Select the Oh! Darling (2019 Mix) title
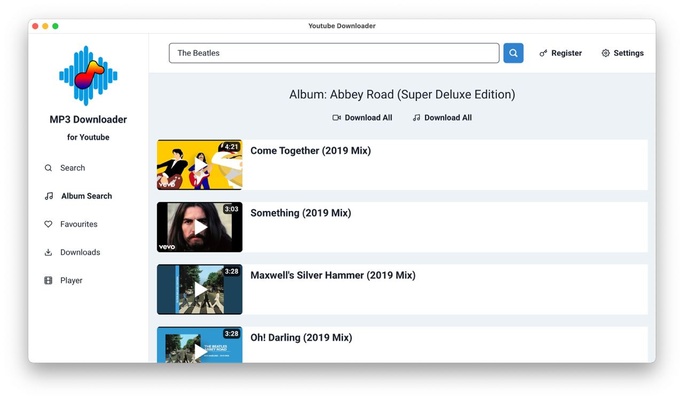This screenshot has width=684, height=400. coord(301,338)
